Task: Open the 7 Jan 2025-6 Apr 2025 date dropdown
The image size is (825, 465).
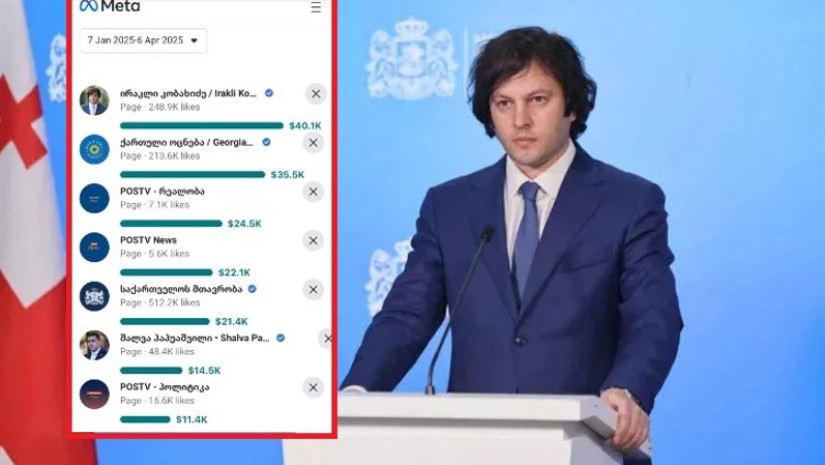Action: pos(143,41)
